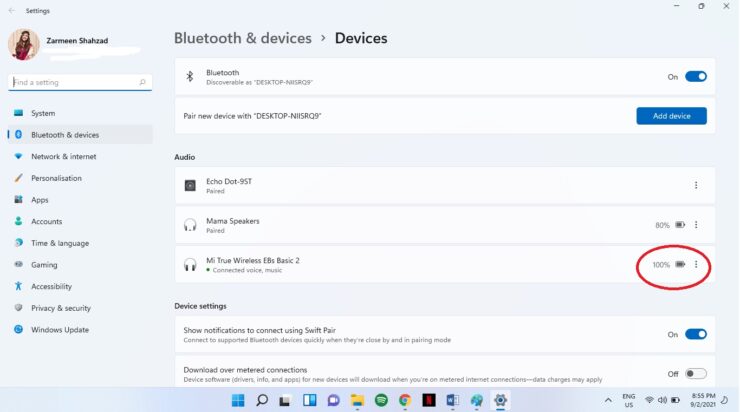The height and width of the screenshot is (412, 740).
Task: Click the Echo Dot-9ST speaker icon
Action: coord(190,185)
